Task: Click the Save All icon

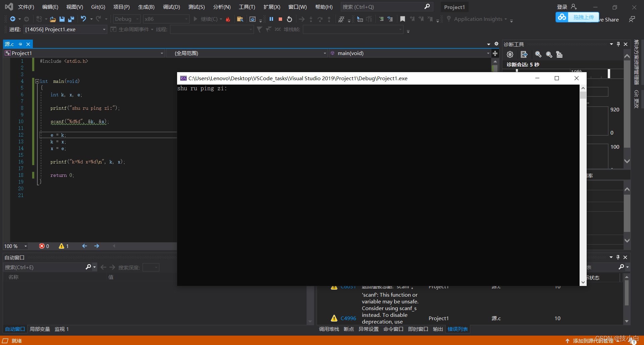Action: (x=71, y=19)
